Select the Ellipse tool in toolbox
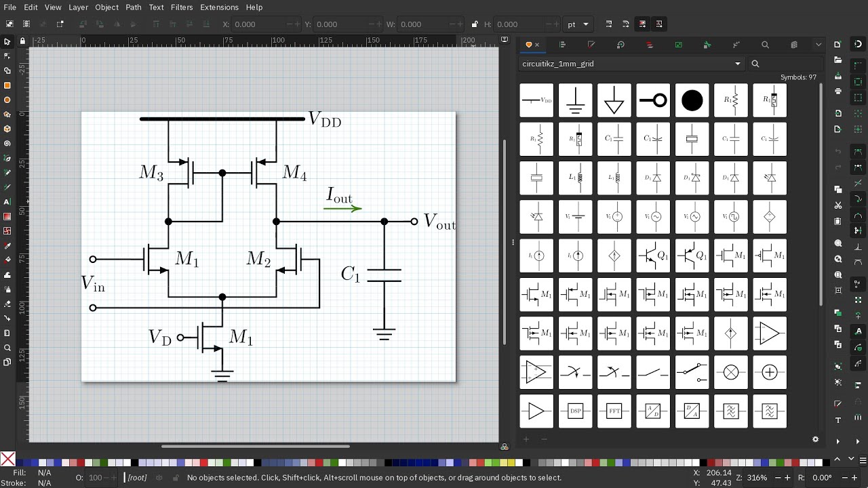 coord(7,100)
